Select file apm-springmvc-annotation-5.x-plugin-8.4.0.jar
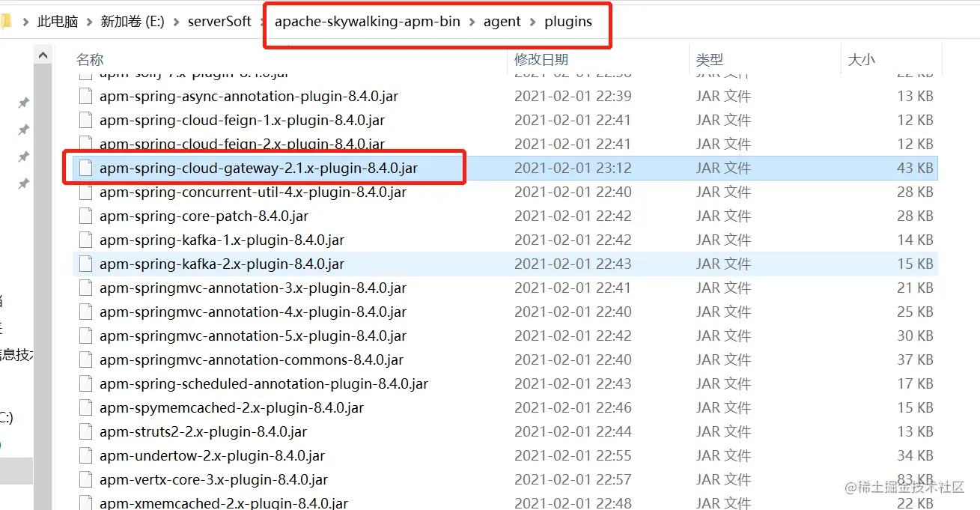 253,336
